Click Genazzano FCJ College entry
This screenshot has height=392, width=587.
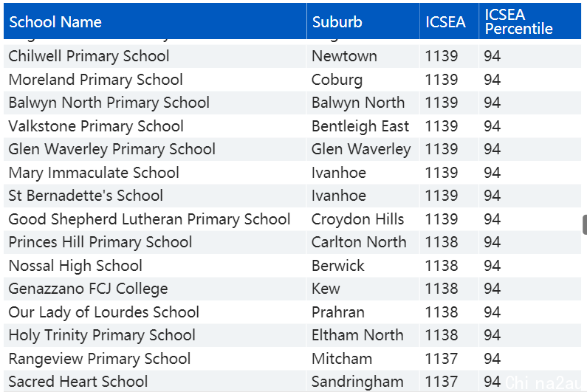point(88,289)
